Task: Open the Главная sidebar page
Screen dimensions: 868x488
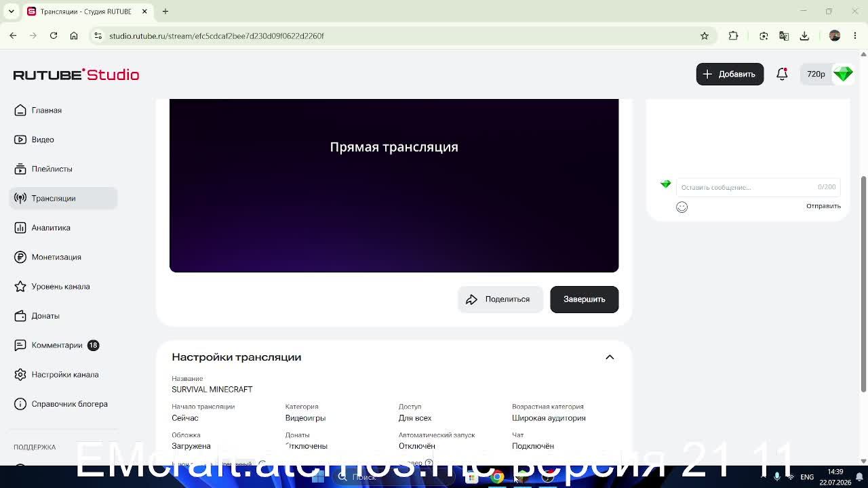Action: click(46, 110)
